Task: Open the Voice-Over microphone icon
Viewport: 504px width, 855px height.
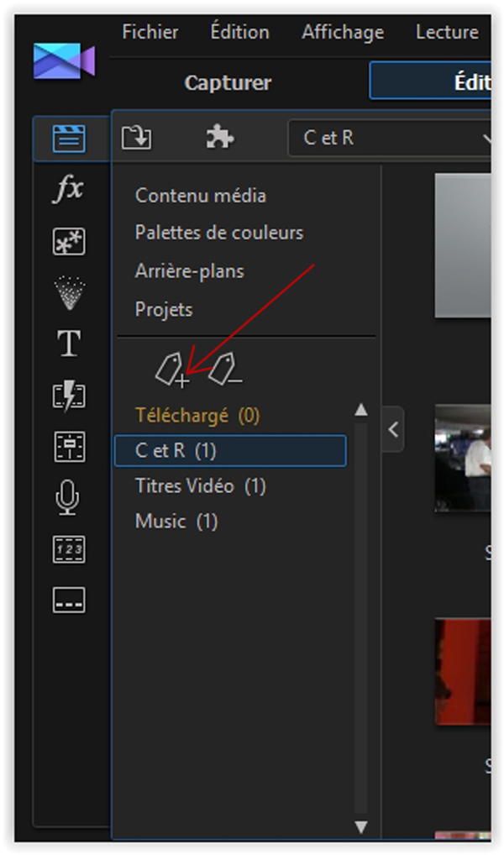Action: coord(68,498)
